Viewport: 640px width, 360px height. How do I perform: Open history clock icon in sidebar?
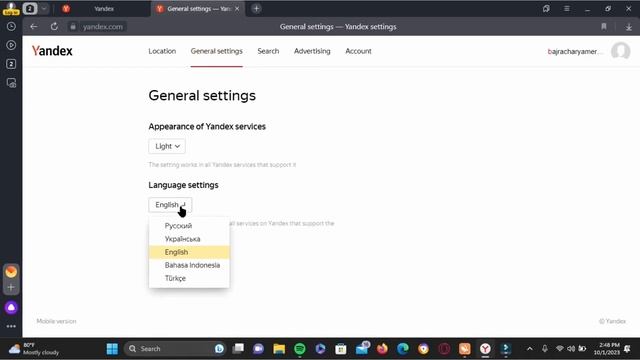pos(11,27)
